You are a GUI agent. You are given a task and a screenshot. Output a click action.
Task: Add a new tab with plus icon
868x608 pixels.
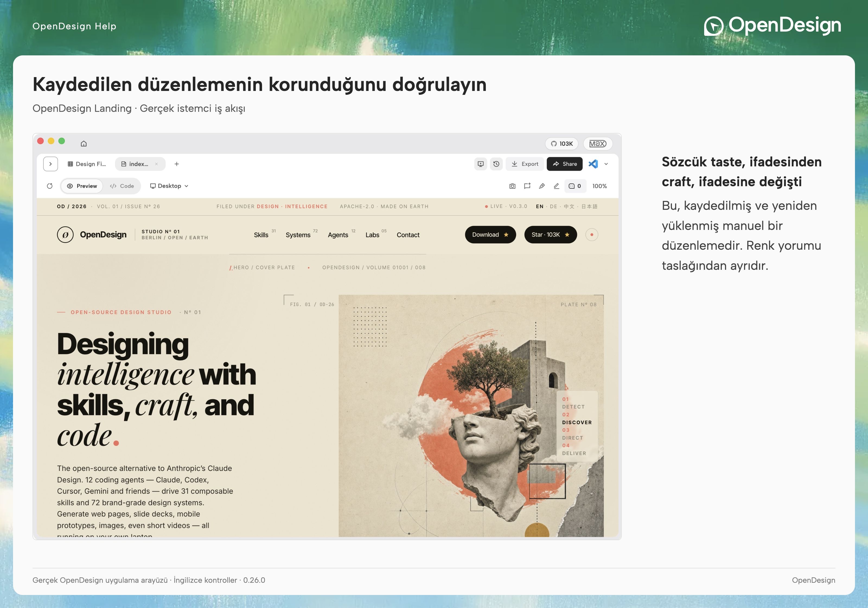pyautogui.click(x=177, y=164)
